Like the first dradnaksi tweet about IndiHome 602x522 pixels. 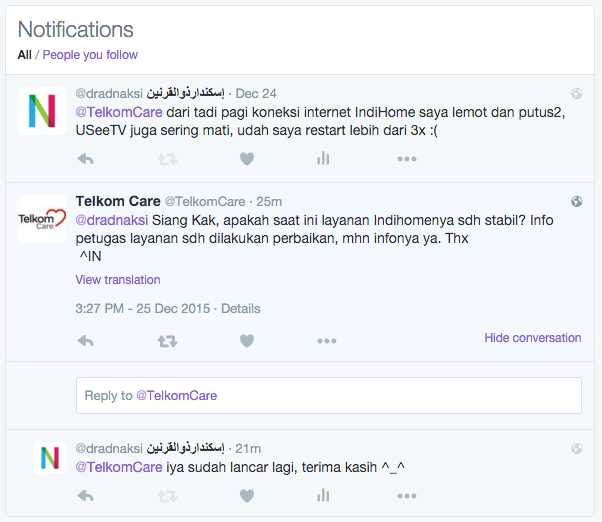247,159
